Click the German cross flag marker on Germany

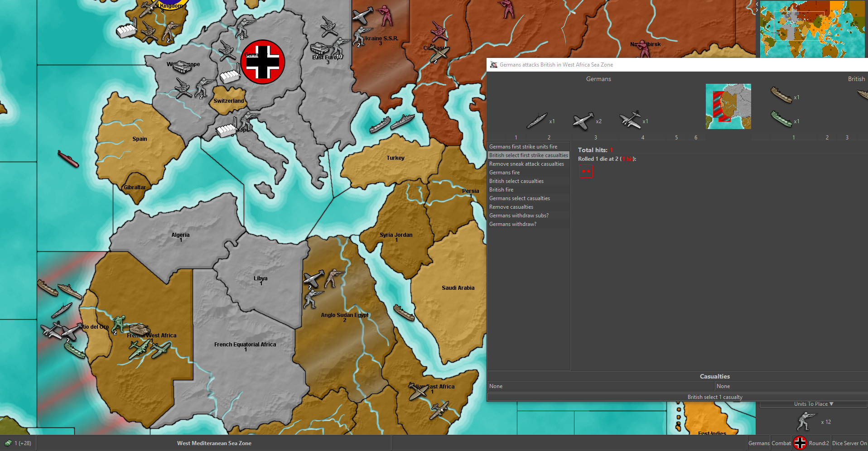(263, 62)
